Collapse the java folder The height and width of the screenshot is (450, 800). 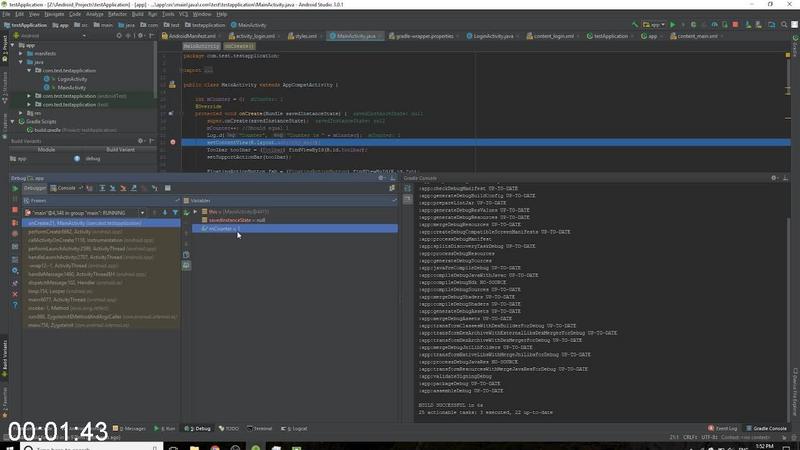21,62
